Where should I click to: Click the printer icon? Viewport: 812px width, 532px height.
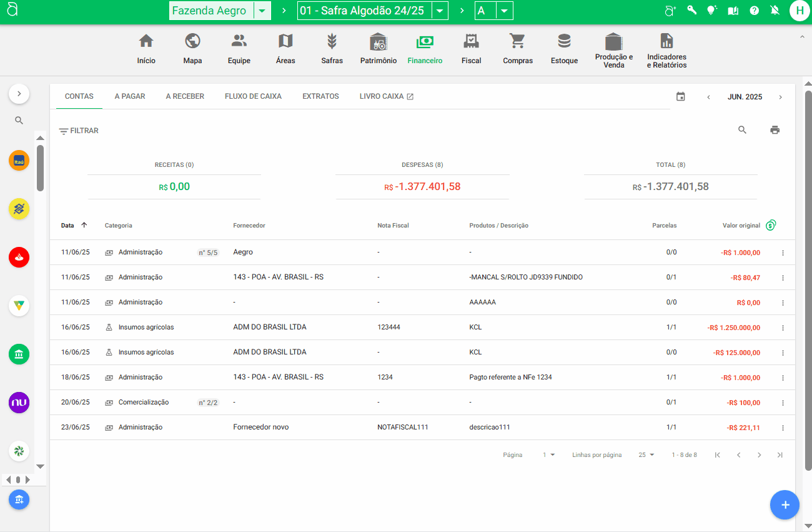[775, 130]
